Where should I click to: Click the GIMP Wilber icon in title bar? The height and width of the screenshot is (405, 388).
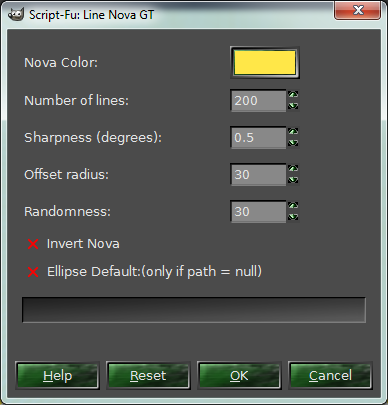(15, 15)
